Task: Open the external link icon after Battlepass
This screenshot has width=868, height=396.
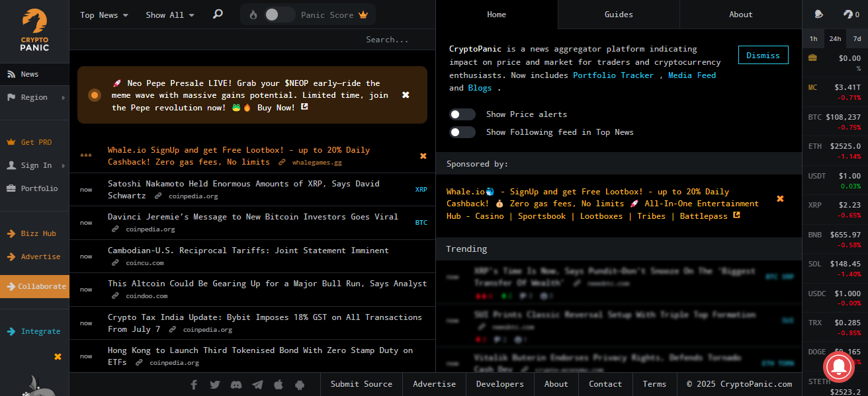Action: [736, 216]
